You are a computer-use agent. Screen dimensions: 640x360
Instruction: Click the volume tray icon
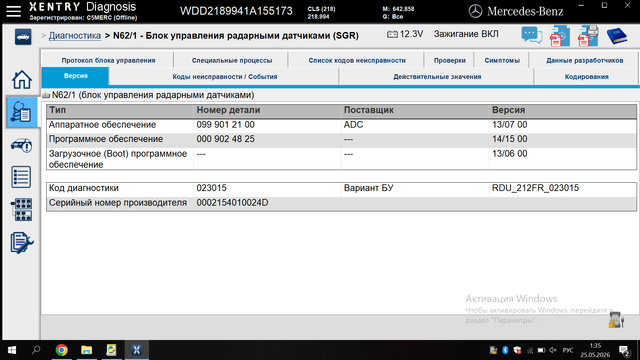(x=553, y=350)
